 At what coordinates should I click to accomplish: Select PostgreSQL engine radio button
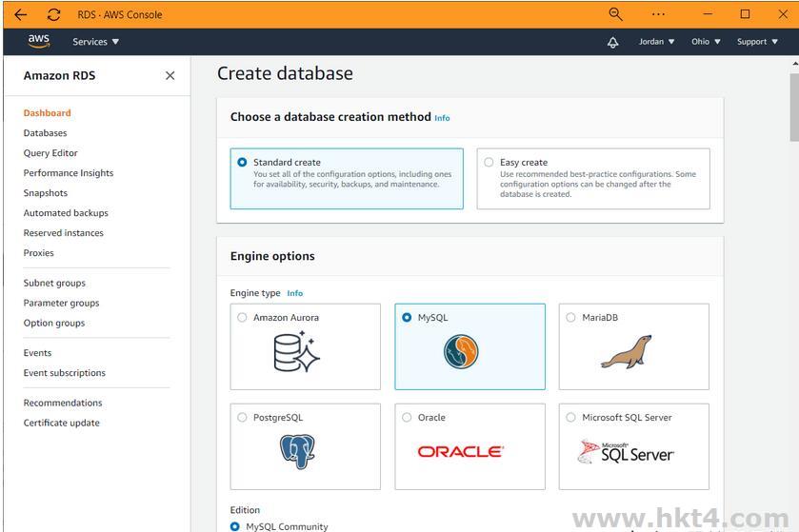pyautogui.click(x=242, y=418)
